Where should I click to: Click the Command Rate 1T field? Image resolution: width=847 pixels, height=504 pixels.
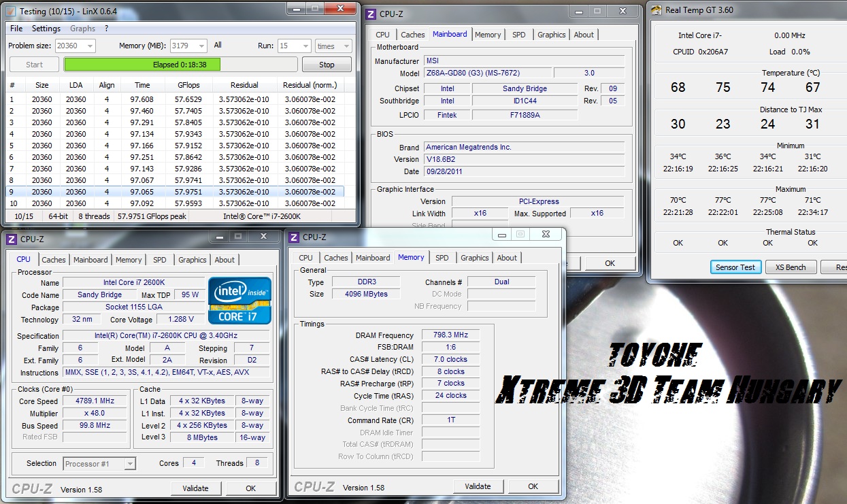point(450,420)
